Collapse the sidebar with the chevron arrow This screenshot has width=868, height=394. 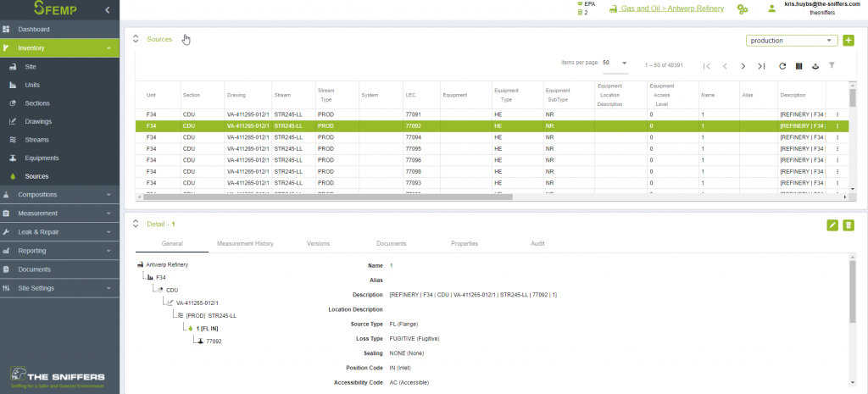[x=108, y=9]
